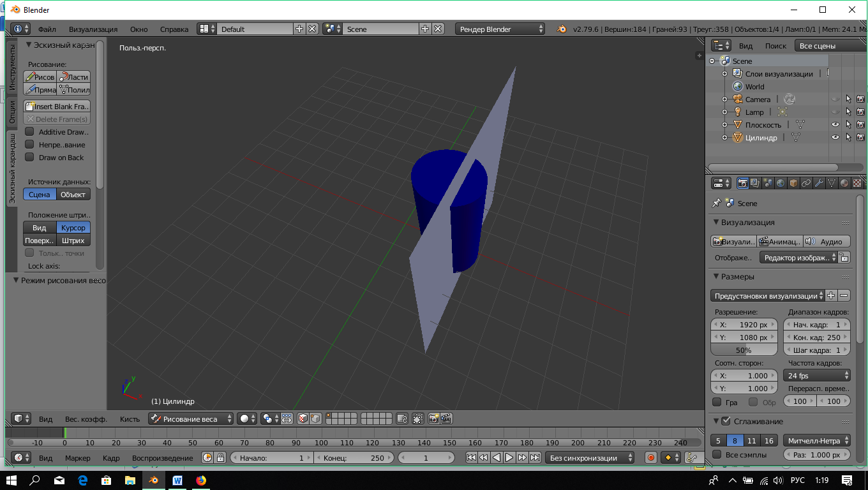Enable the Additive Drawing checkbox
The image size is (868, 490).
click(x=29, y=132)
